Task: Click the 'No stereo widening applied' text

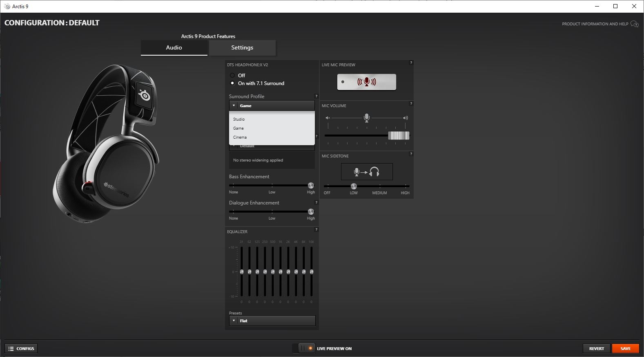Action: [x=258, y=160]
